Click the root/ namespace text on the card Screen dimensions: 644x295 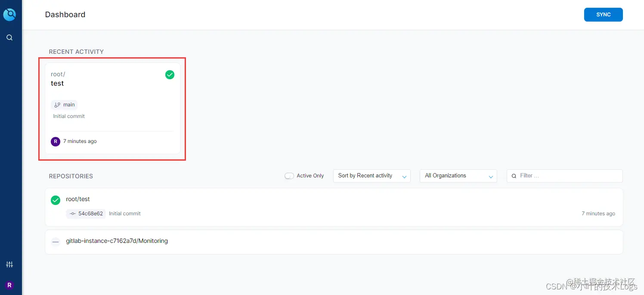[58, 74]
